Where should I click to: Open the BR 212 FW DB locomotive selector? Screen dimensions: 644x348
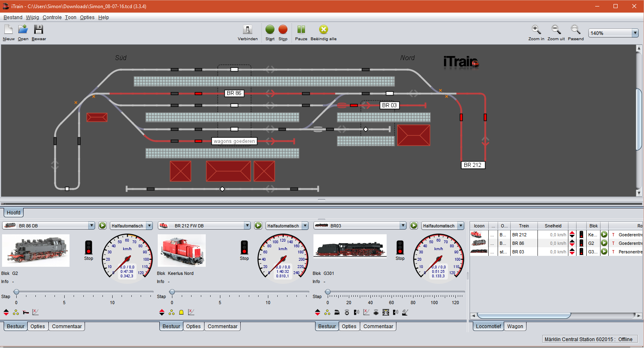point(205,226)
